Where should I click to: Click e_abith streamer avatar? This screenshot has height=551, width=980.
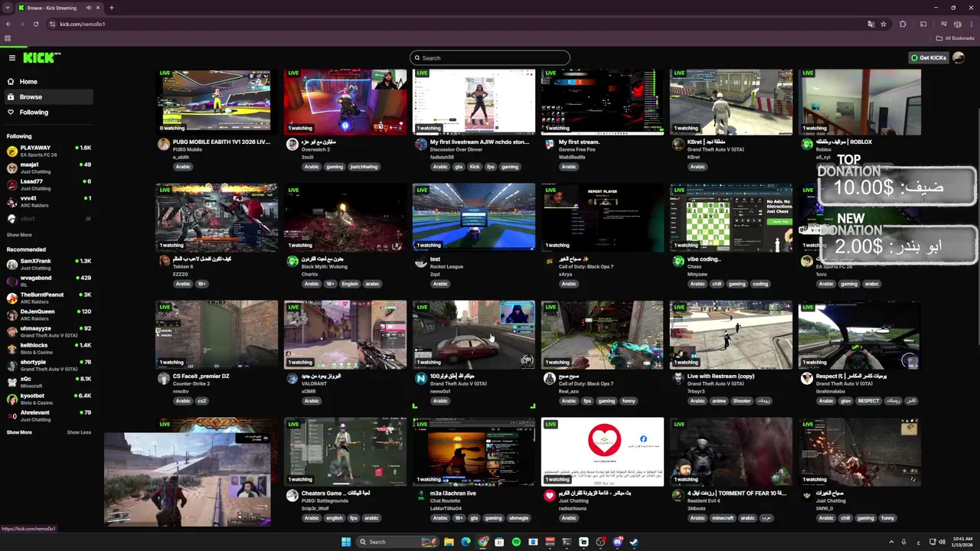(163, 144)
